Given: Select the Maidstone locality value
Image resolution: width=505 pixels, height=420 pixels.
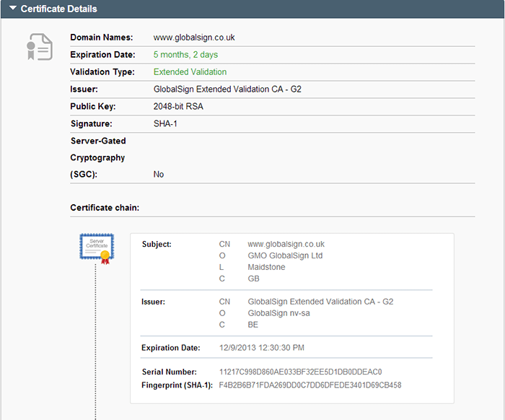Looking at the screenshot, I should pyautogui.click(x=266, y=267).
